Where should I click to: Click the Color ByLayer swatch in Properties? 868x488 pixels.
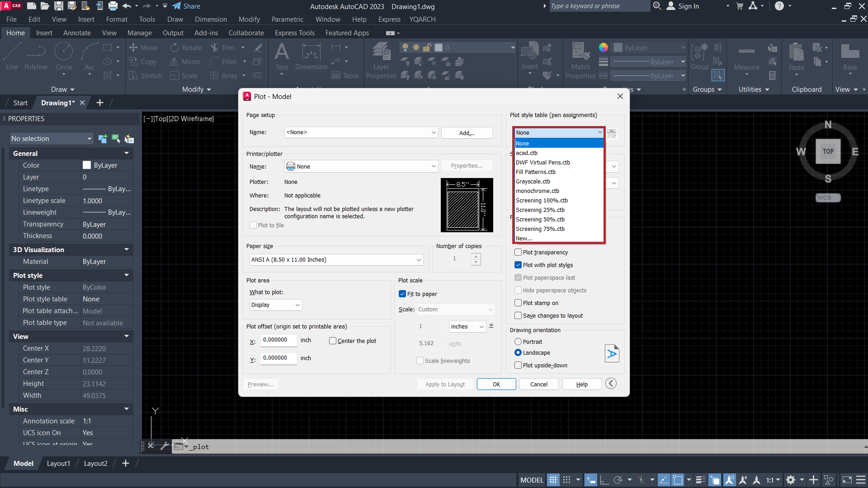pyautogui.click(x=87, y=165)
